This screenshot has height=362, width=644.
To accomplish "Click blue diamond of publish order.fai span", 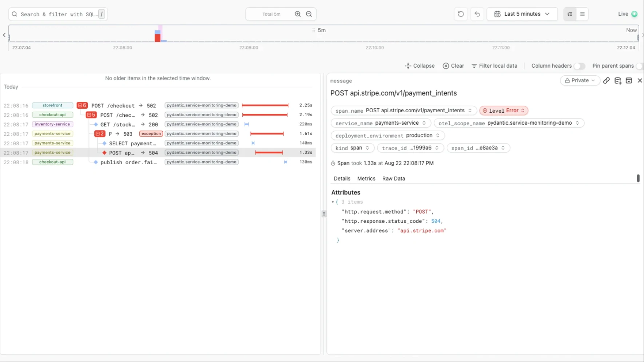I will pos(96,162).
